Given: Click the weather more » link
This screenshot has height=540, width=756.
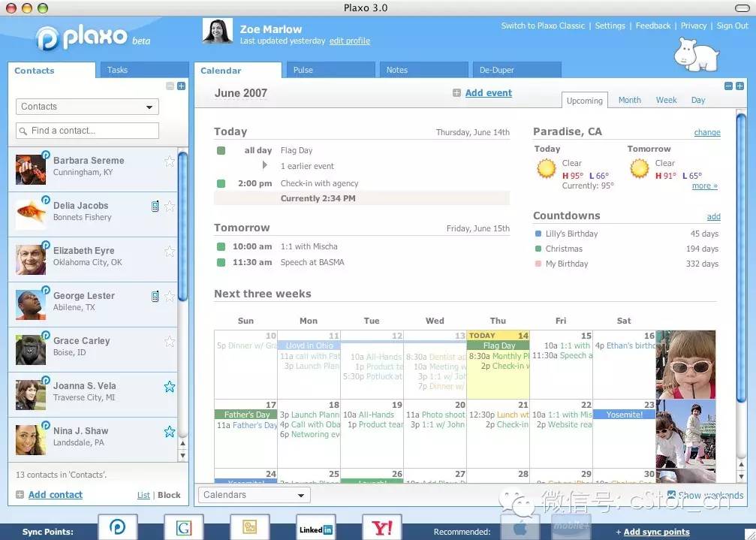Looking at the screenshot, I should [x=704, y=186].
